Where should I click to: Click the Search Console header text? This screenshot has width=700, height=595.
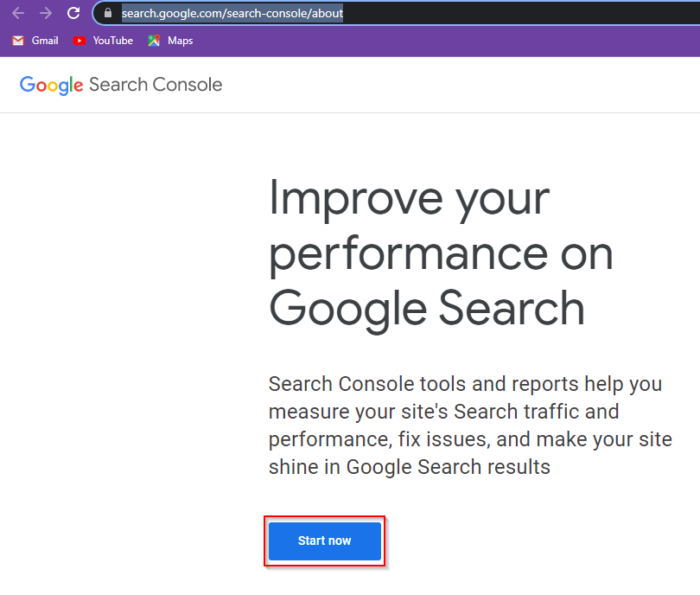pos(156,85)
